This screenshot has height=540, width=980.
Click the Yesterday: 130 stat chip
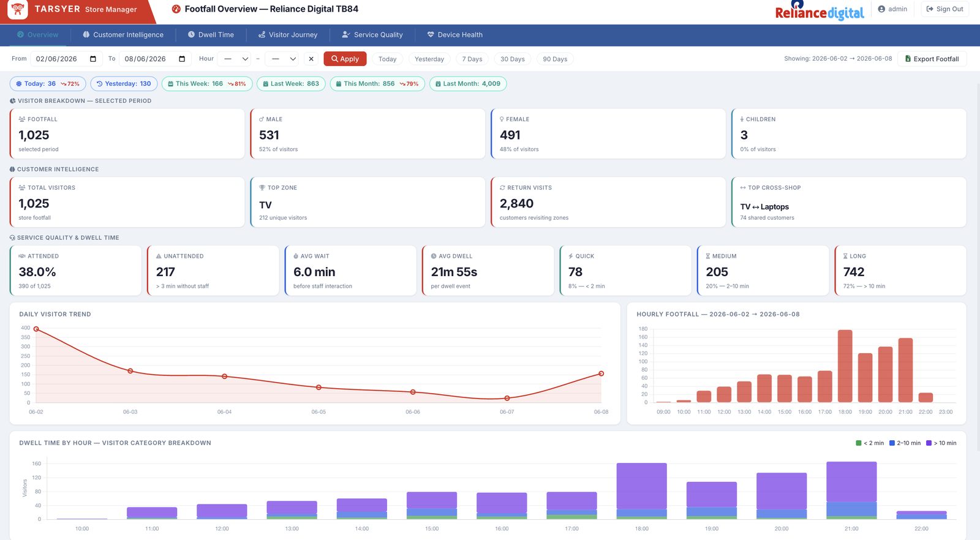(x=124, y=84)
